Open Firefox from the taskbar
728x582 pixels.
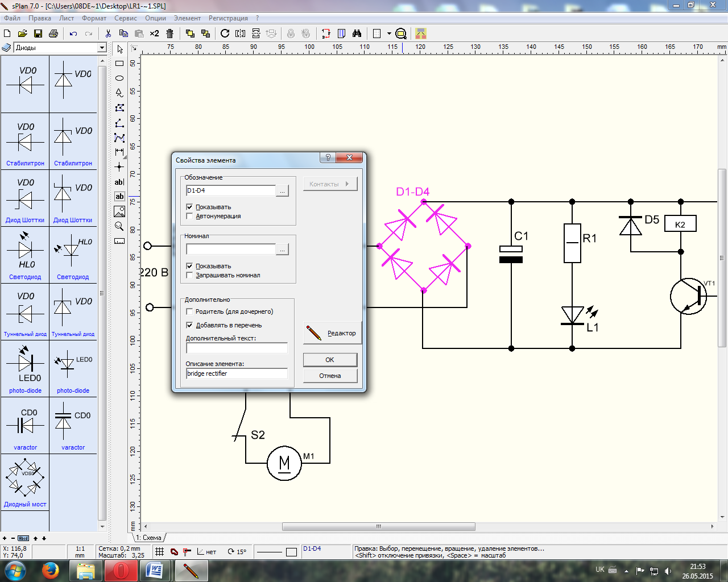[51, 571]
